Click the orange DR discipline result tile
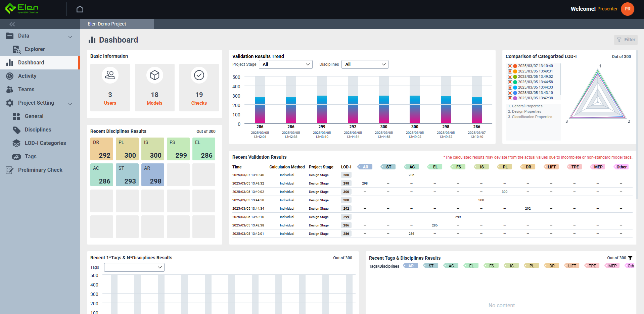The height and width of the screenshot is (314, 644). click(x=101, y=149)
